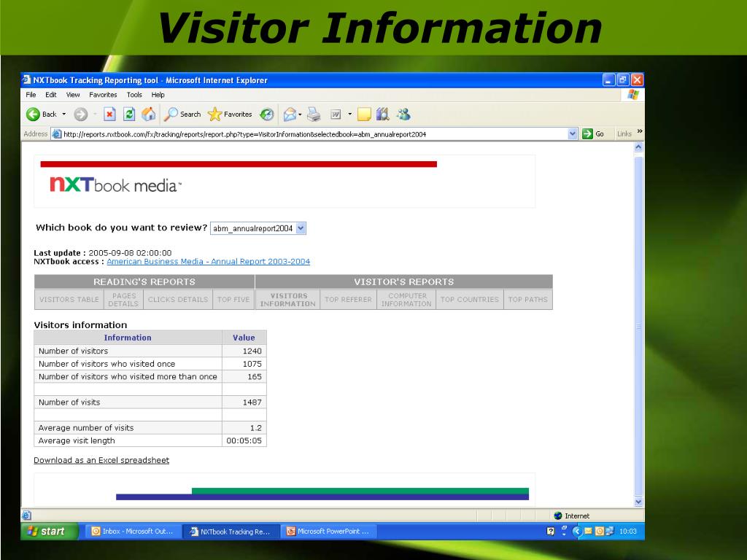
Task: Open the Back button history dropdown arrow
Action: point(64,114)
